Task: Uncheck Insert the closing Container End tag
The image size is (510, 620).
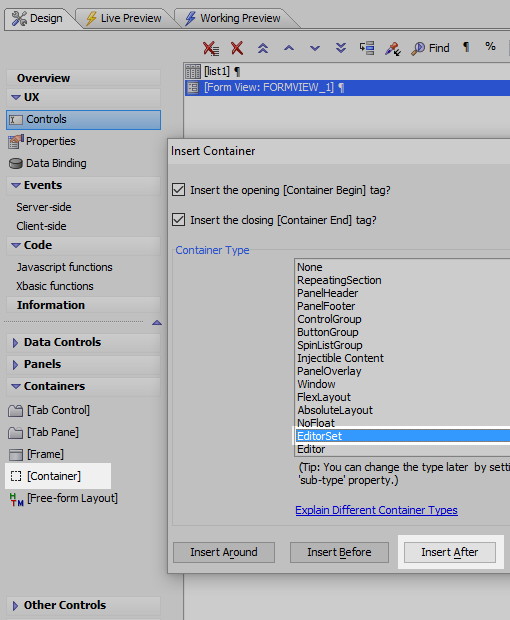Action: coord(179,219)
